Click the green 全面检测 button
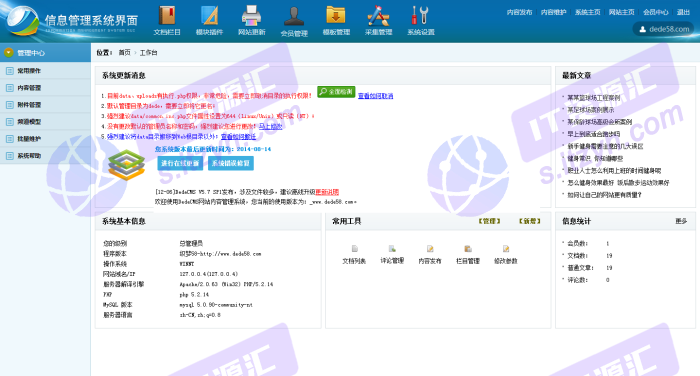Viewport: 700px width, 376px height. coord(336,92)
